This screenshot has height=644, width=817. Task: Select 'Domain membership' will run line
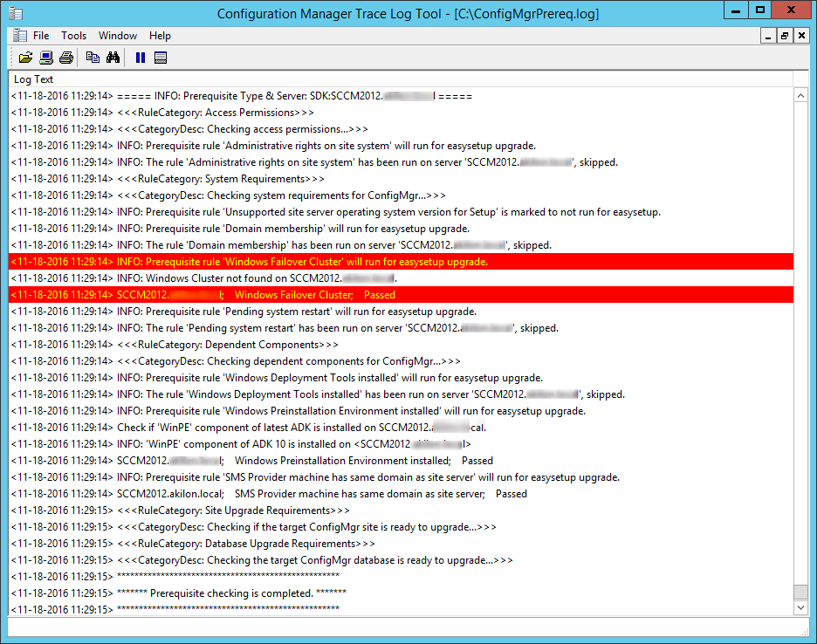(401, 229)
